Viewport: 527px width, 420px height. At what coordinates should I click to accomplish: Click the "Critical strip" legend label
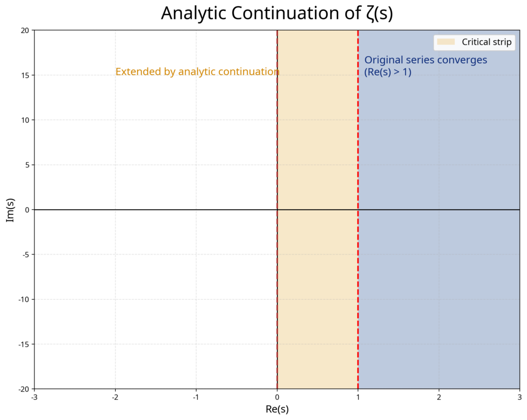click(486, 42)
